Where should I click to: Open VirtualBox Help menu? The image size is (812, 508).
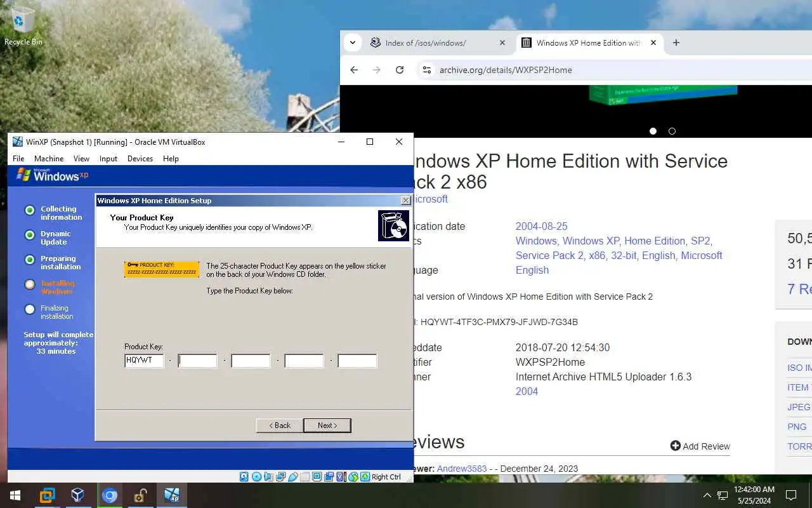pyautogui.click(x=171, y=159)
